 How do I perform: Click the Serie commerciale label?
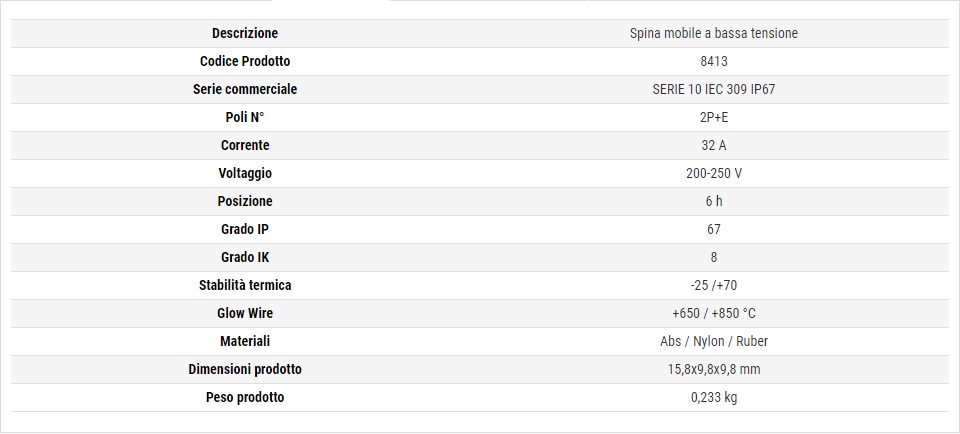[x=245, y=89]
